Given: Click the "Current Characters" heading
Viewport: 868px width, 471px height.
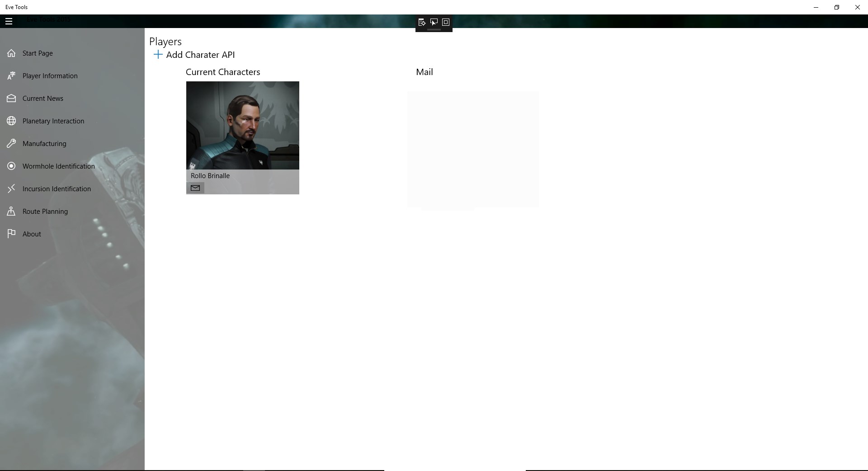Looking at the screenshot, I should click(223, 72).
